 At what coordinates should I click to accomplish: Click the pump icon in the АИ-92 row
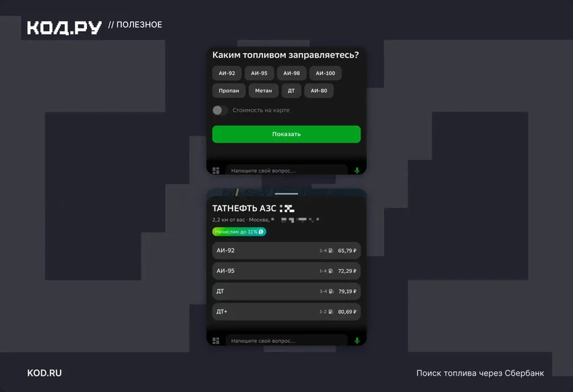pyautogui.click(x=331, y=251)
